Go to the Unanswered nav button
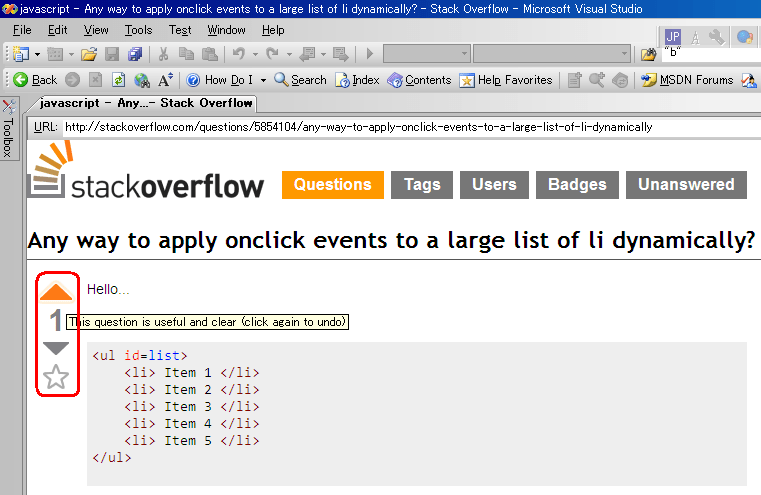Viewport: 761px width, 495px height. pos(686,185)
